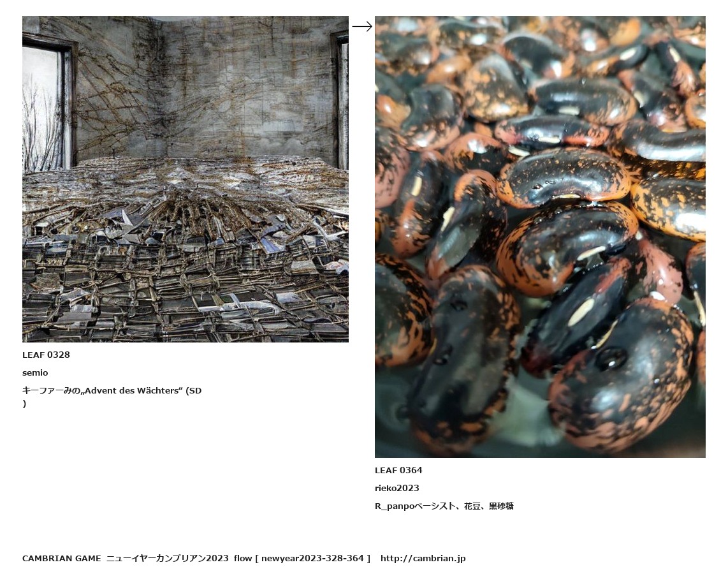Click the closing parenthesis of SD caption

click(x=24, y=404)
